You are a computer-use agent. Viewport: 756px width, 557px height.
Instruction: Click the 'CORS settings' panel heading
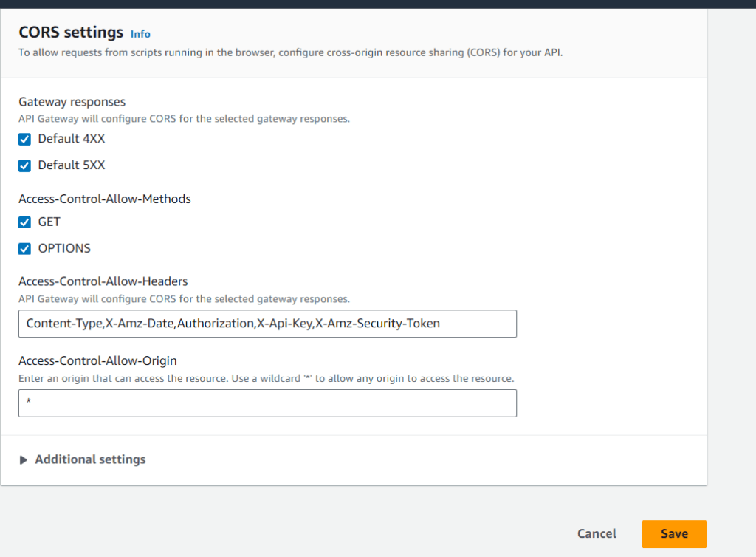tap(71, 33)
